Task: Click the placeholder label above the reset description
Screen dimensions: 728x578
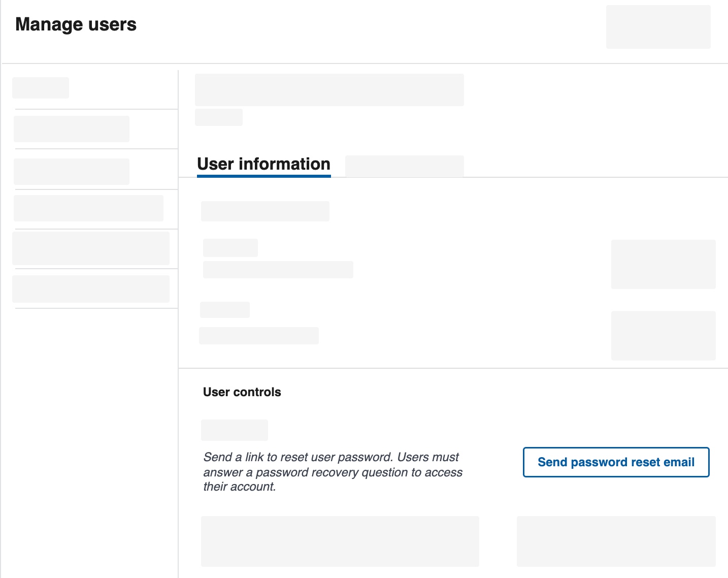Action: [235, 430]
